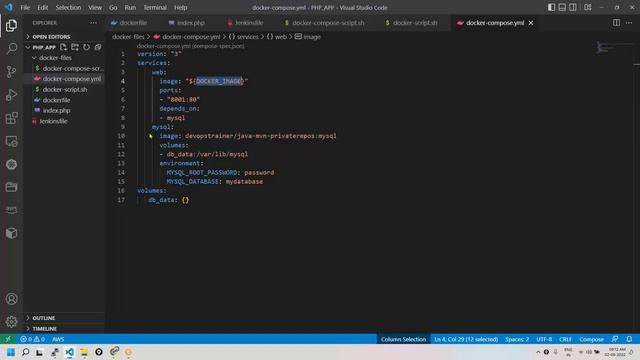Open the AWS Toolkit view
This screenshot has height=360, width=640.
tap(11, 209)
